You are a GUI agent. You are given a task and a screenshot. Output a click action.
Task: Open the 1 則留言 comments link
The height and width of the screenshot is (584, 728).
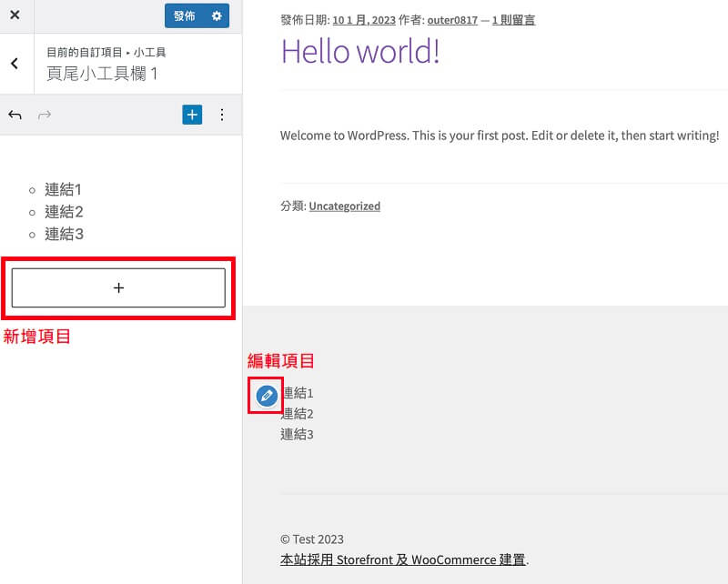tap(513, 20)
